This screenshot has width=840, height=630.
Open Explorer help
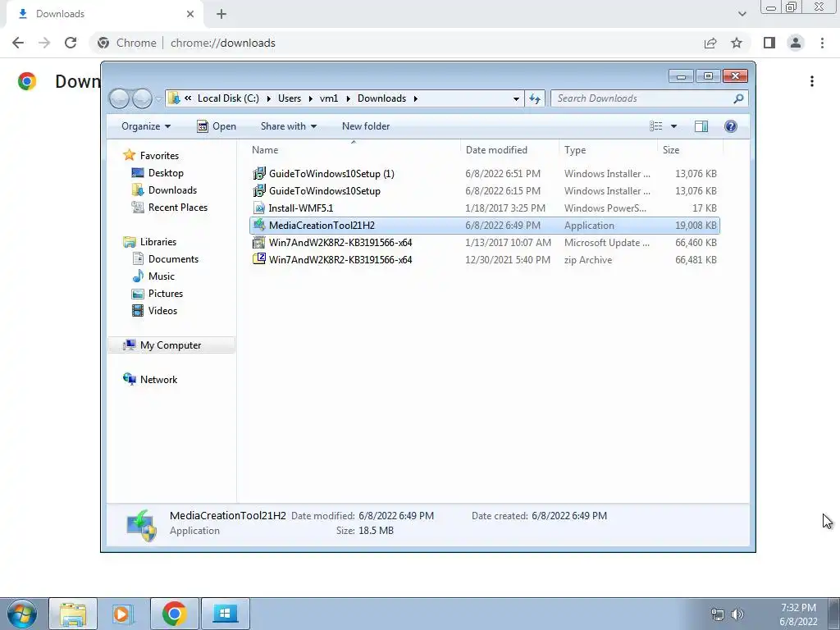coord(731,126)
